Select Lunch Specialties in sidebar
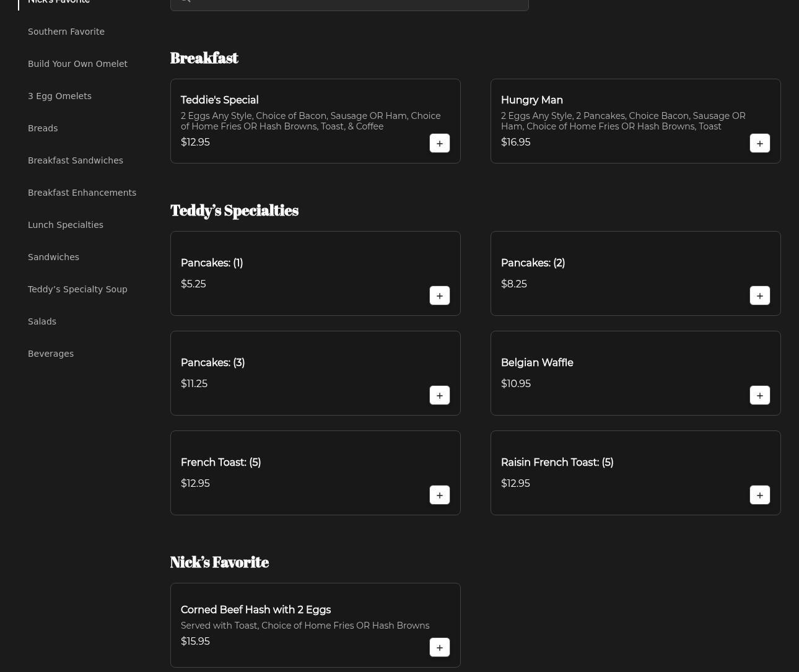The width and height of the screenshot is (799, 672). click(66, 225)
